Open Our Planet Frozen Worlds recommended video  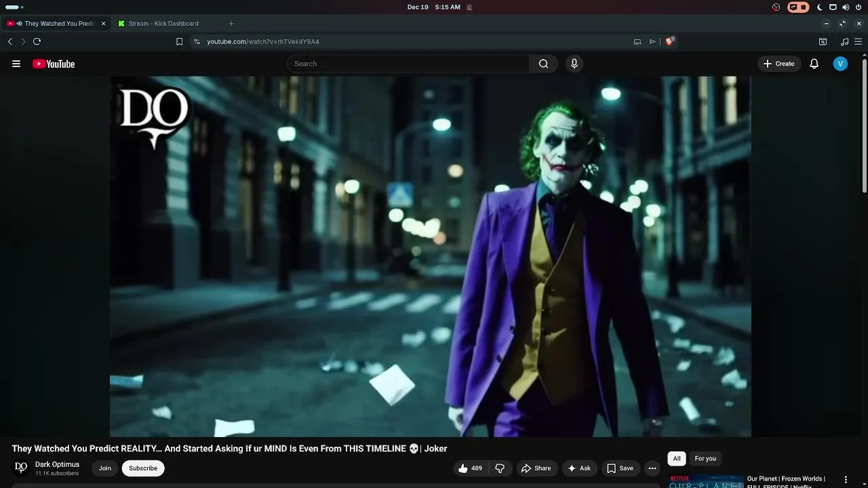pos(786,482)
